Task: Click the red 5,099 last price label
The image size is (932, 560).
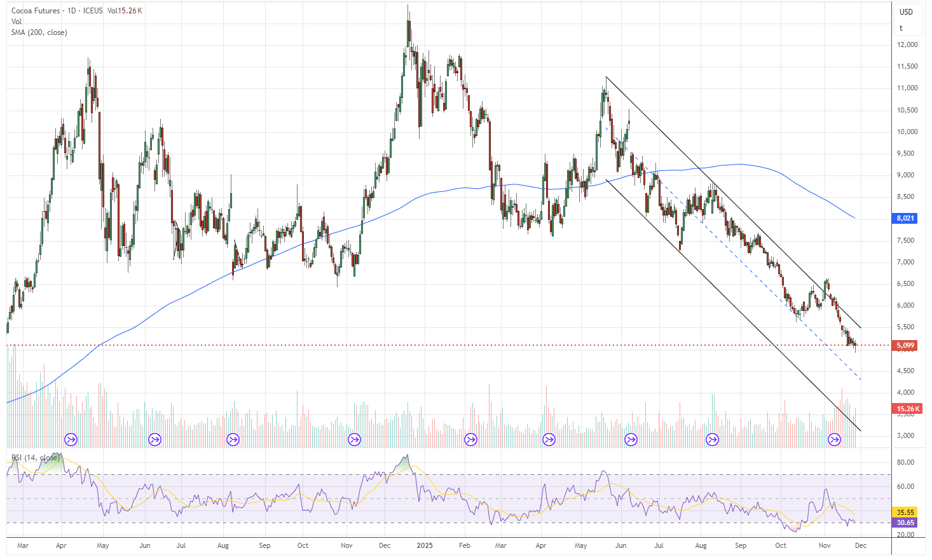Action: (x=903, y=345)
